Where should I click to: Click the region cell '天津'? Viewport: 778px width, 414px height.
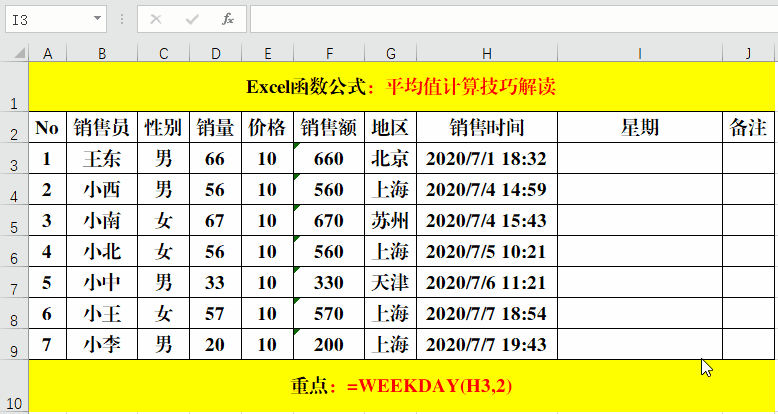(x=390, y=282)
